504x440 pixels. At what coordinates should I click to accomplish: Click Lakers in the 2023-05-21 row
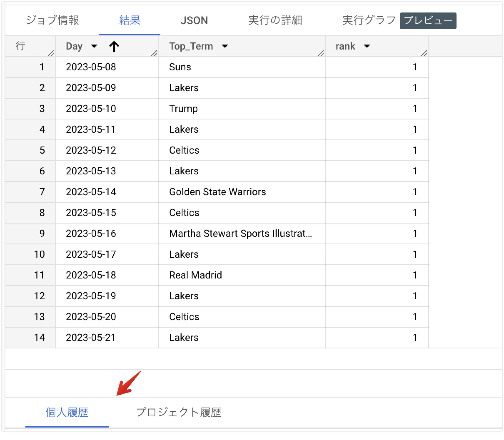pos(242,338)
